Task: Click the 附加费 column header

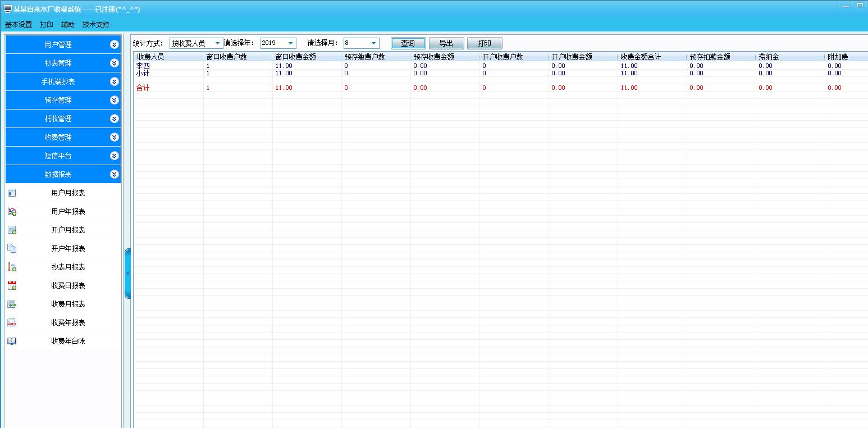Action: coord(847,57)
